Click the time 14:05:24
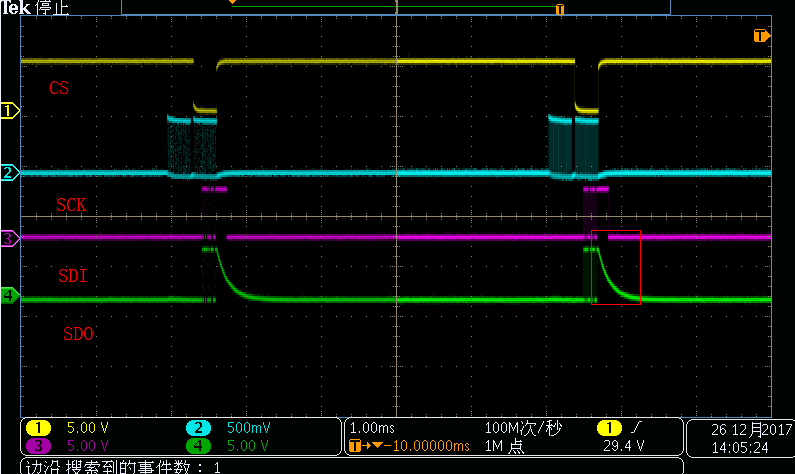The height and width of the screenshot is (474, 795). (x=740, y=448)
